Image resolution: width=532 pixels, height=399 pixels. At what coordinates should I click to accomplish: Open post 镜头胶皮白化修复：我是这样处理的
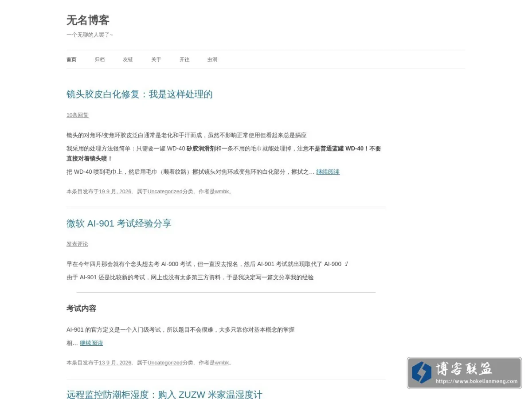(x=140, y=94)
